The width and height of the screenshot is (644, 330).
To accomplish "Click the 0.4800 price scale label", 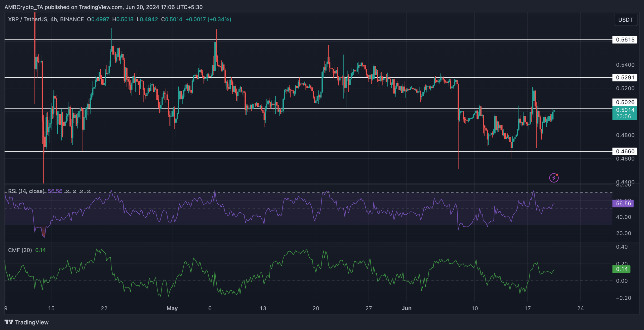I will pyautogui.click(x=625, y=135).
